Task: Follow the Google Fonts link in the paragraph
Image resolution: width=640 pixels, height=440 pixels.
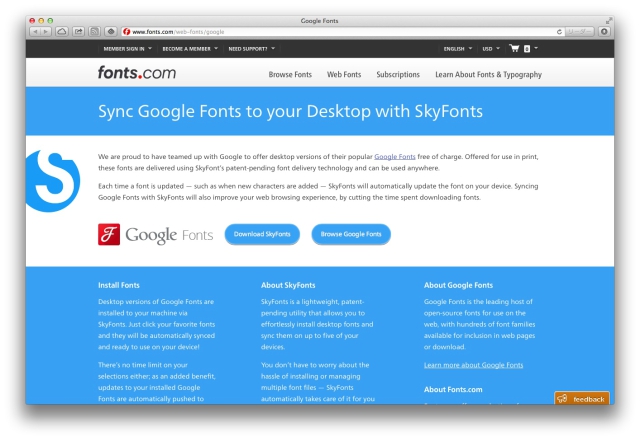Action: point(395,157)
